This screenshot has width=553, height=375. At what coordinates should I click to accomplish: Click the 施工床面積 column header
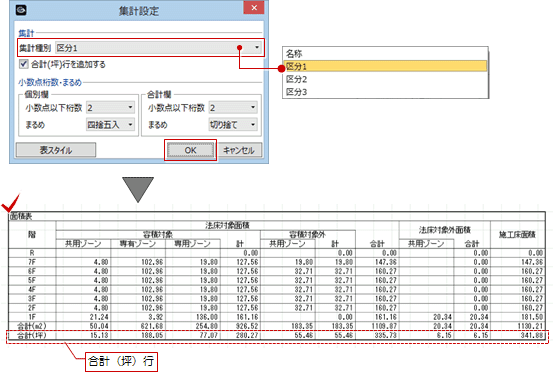click(x=517, y=234)
